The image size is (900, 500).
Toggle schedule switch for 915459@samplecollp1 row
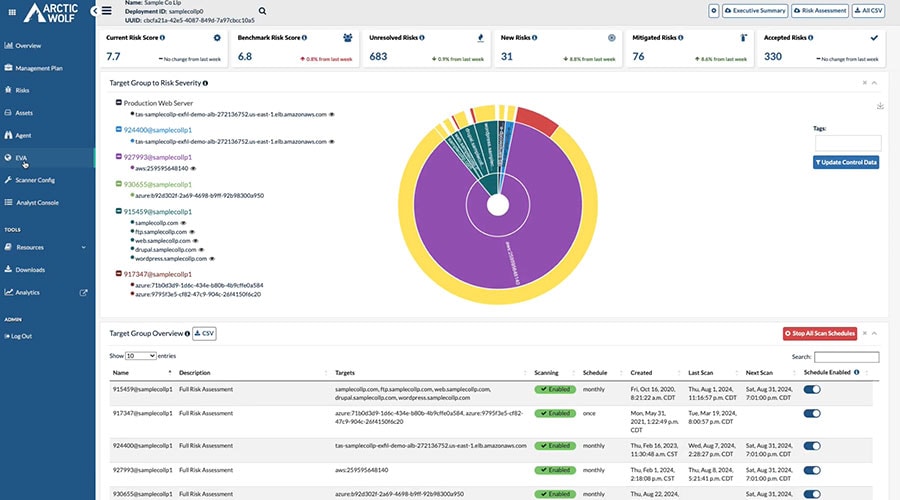pyautogui.click(x=812, y=389)
